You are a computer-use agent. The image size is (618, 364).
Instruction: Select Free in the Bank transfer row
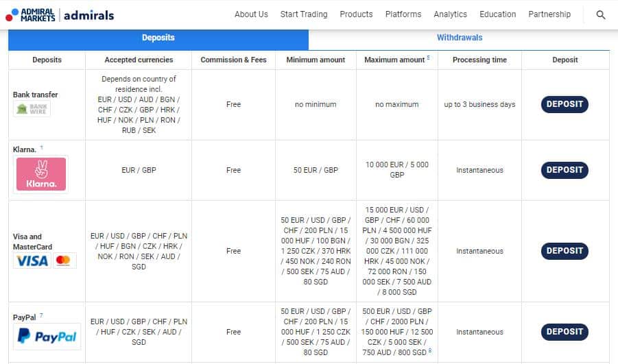[233, 104]
